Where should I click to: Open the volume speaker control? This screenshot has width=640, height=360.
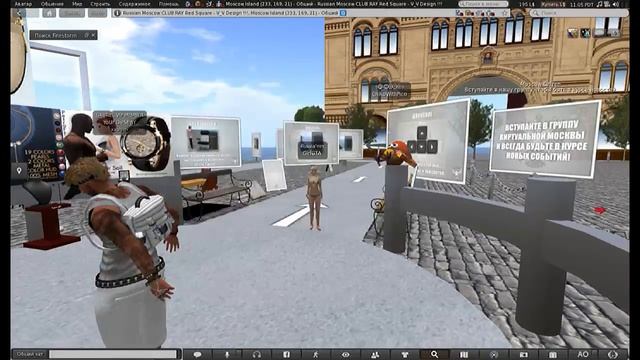[x=616, y=4]
